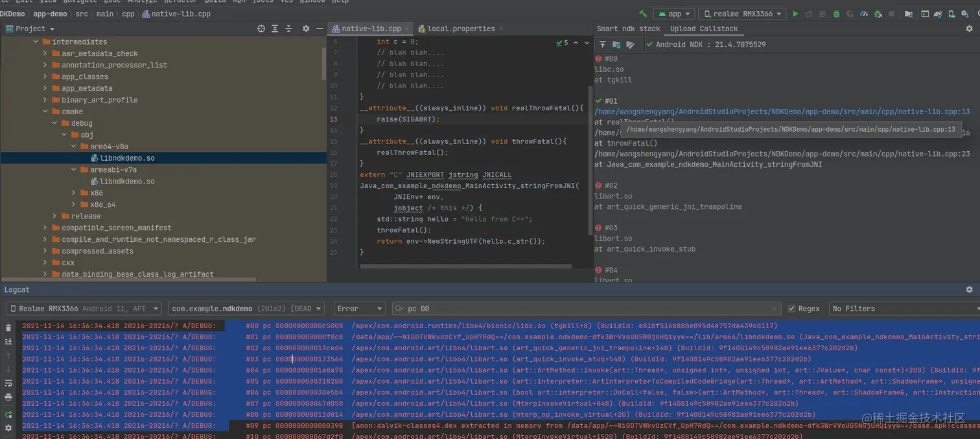
Task: Open the realme RMX3366 device dropdown
Action: tap(742, 14)
